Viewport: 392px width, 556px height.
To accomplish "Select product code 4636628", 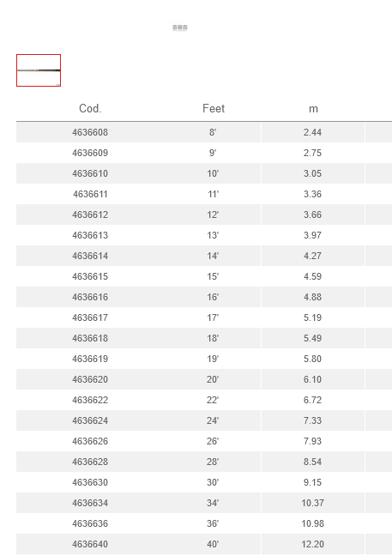I will (x=90, y=462).
